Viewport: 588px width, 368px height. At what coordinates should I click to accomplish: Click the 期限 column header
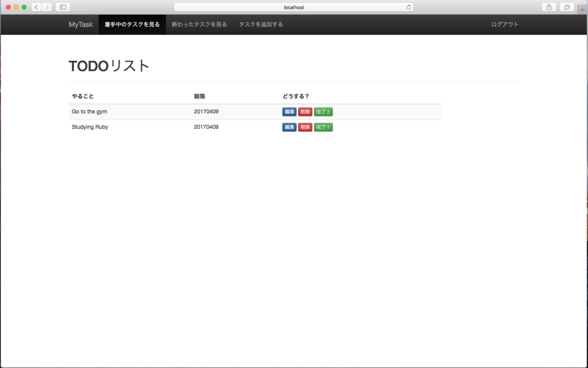coord(199,96)
